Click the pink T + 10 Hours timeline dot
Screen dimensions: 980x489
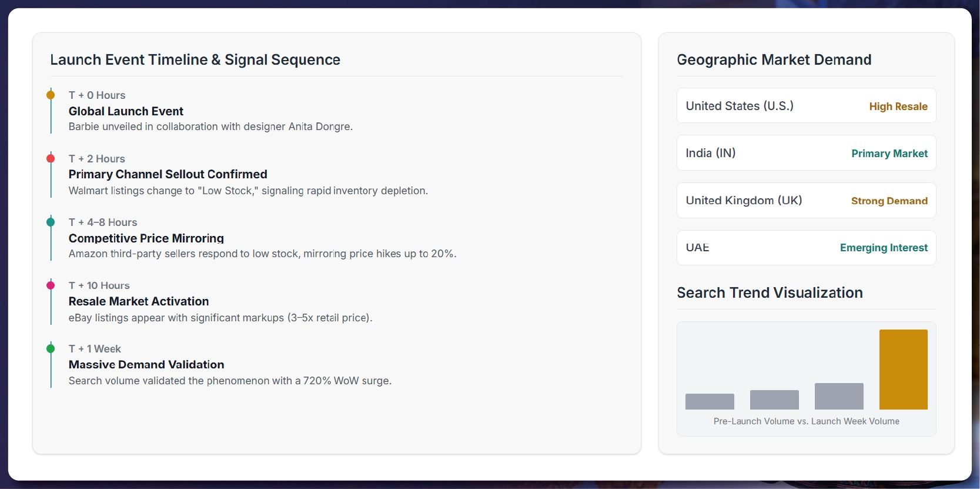tap(51, 285)
